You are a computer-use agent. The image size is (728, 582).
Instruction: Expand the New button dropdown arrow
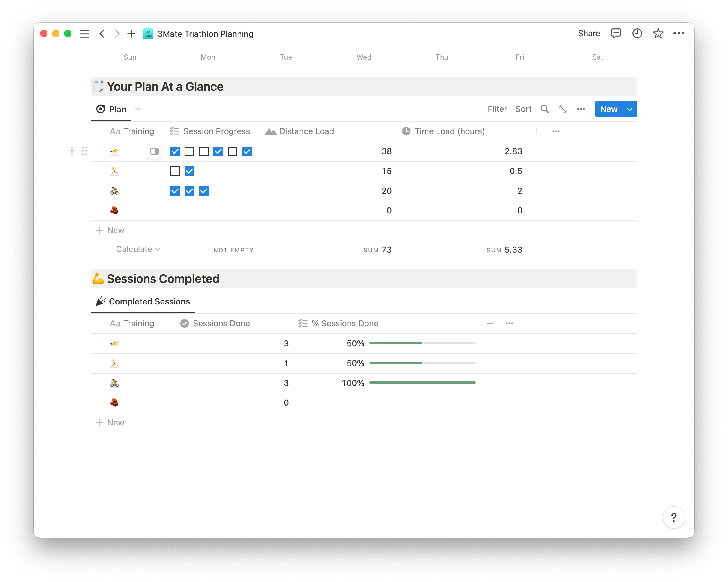[x=630, y=109]
